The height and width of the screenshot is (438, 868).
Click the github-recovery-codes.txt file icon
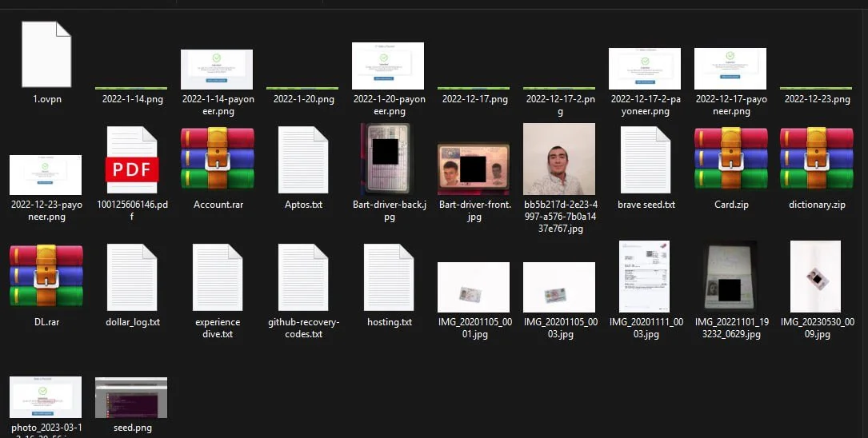coord(303,276)
